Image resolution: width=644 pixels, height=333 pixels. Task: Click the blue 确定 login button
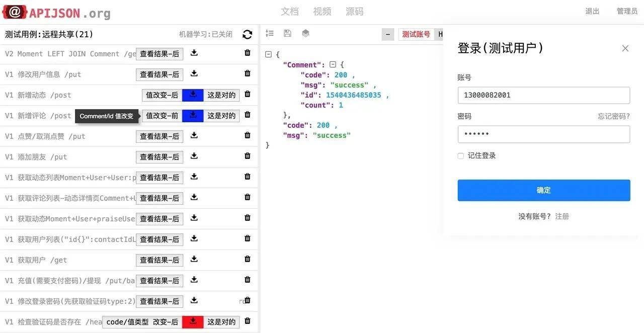pos(544,190)
